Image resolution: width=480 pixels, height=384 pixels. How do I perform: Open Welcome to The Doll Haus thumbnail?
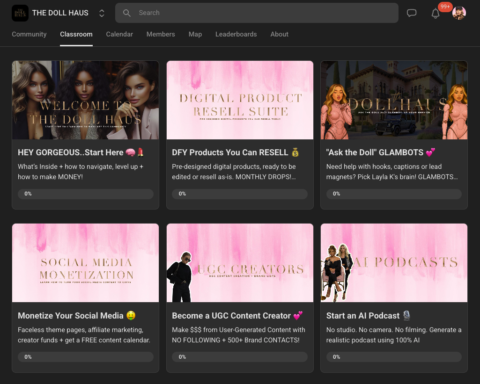point(85,100)
